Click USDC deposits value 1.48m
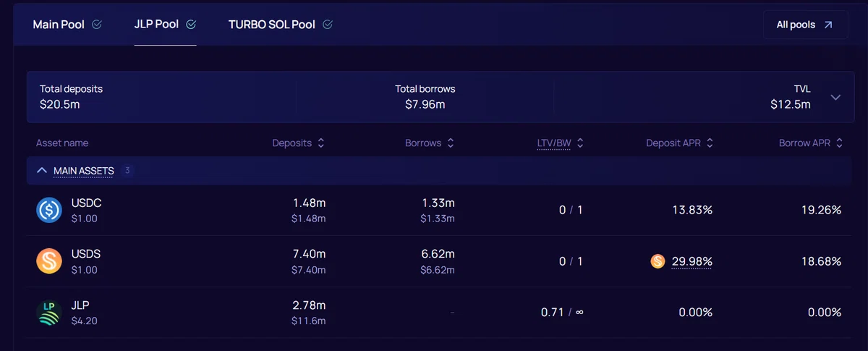Image resolution: width=868 pixels, height=351 pixels. (310, 203)
